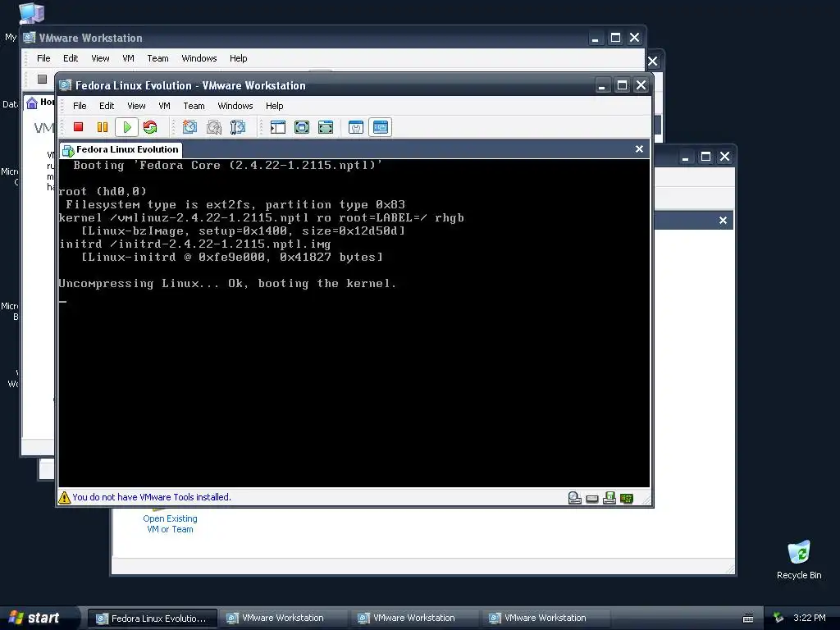Click the VMware icon in the Fedora title bar
Image resolution: width=840 pixels, height=630 pixels.
pyautogui.click(x=66, y=85)
